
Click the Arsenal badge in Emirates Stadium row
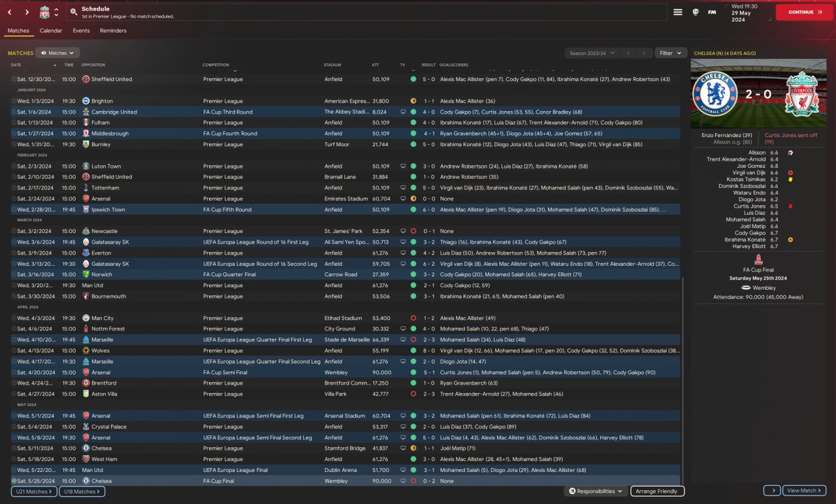click(x=86, y=198)
